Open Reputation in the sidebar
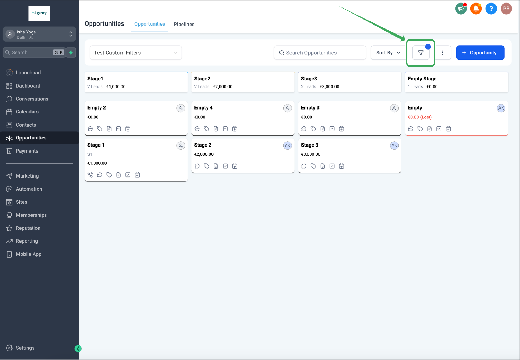520x360 pixels. (23, 228)
